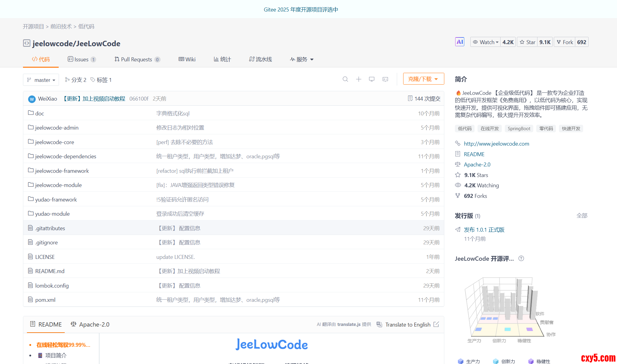Click the search icon in repository toolbar

click(345, 79)
